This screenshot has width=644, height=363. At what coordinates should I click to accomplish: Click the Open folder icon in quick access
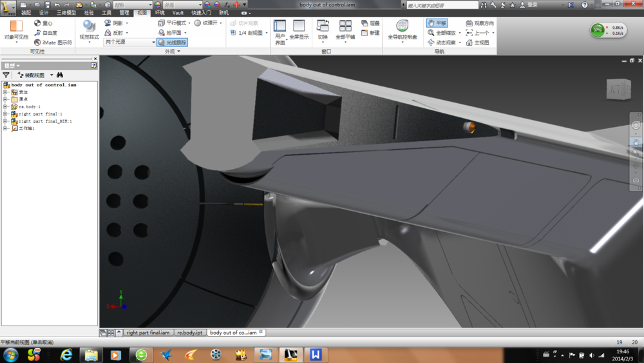[x=37, y=5]
